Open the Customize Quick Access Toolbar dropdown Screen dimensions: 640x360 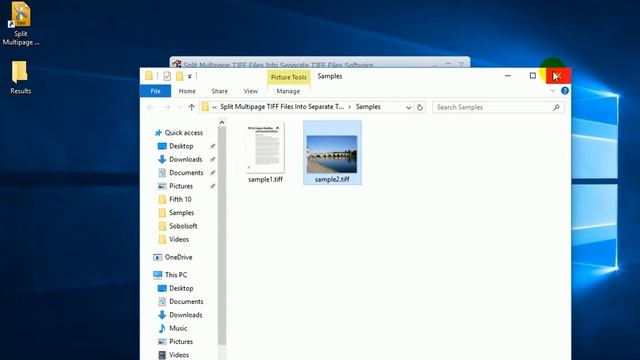click(189, 76)
